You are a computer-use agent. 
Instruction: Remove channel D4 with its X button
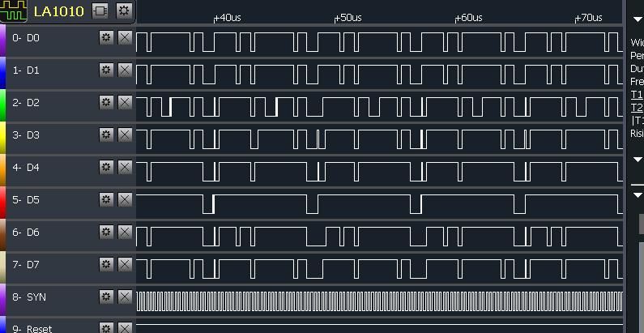point(125,167)
